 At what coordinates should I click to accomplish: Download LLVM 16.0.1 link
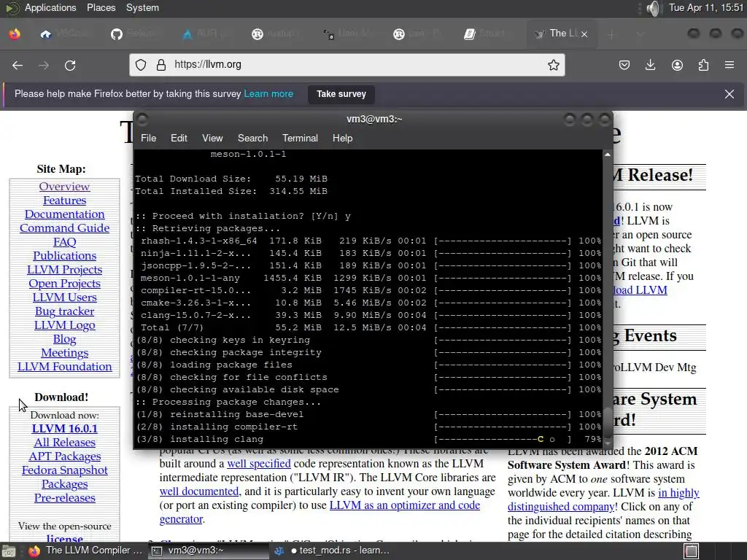[x=64, y=429]
